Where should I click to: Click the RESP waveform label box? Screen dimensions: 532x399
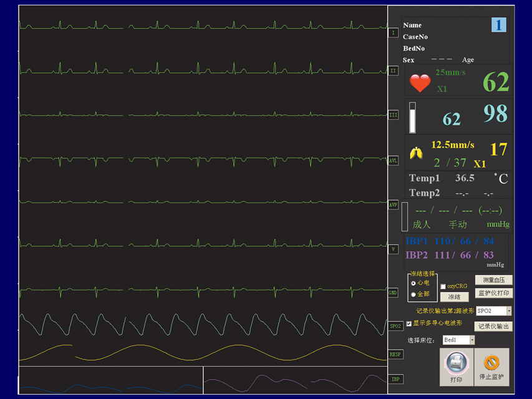(395, 354)
